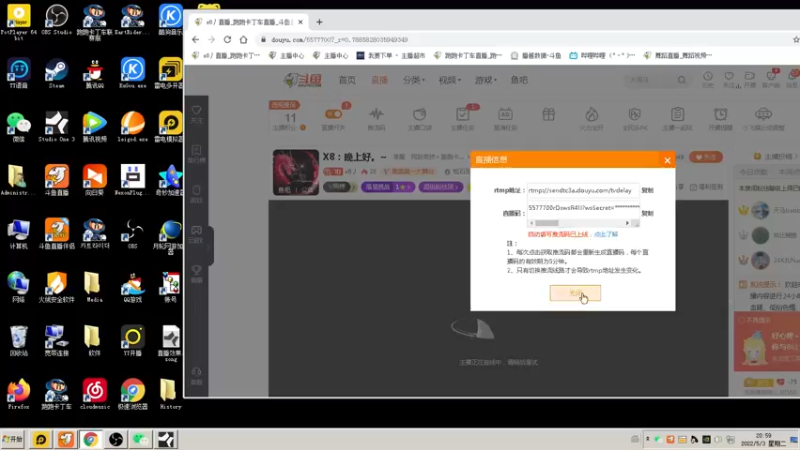Image resolution: width=800 pixels, height=450 pixels.
Task: Expand the Games dropdown in the Douyu nav
Action: tap(485, 80)
